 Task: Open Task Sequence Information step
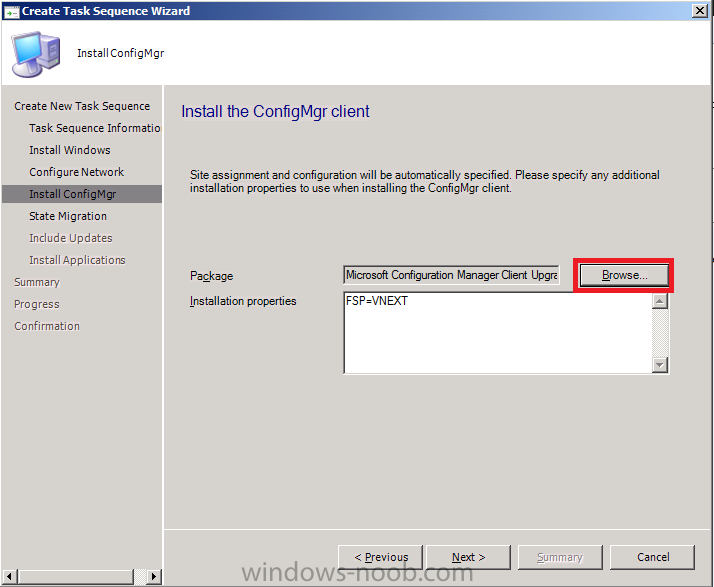[95, 128]
